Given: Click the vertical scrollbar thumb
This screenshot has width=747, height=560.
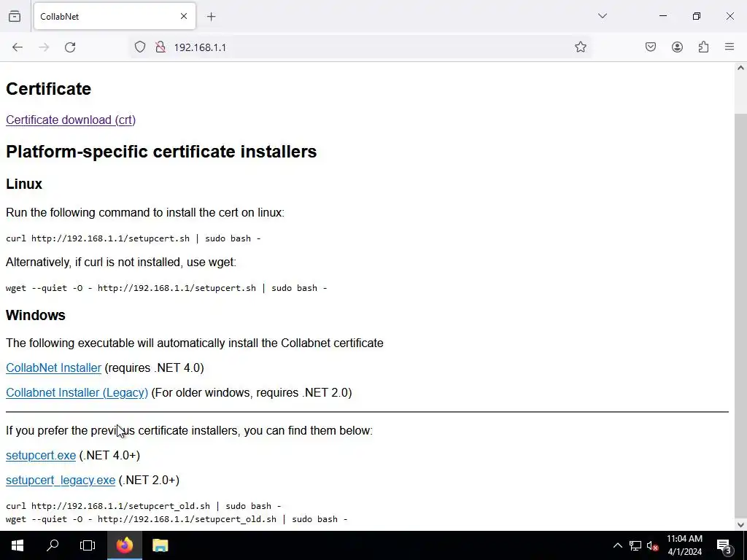Looking at the screenshot, I should click(740, 314).
